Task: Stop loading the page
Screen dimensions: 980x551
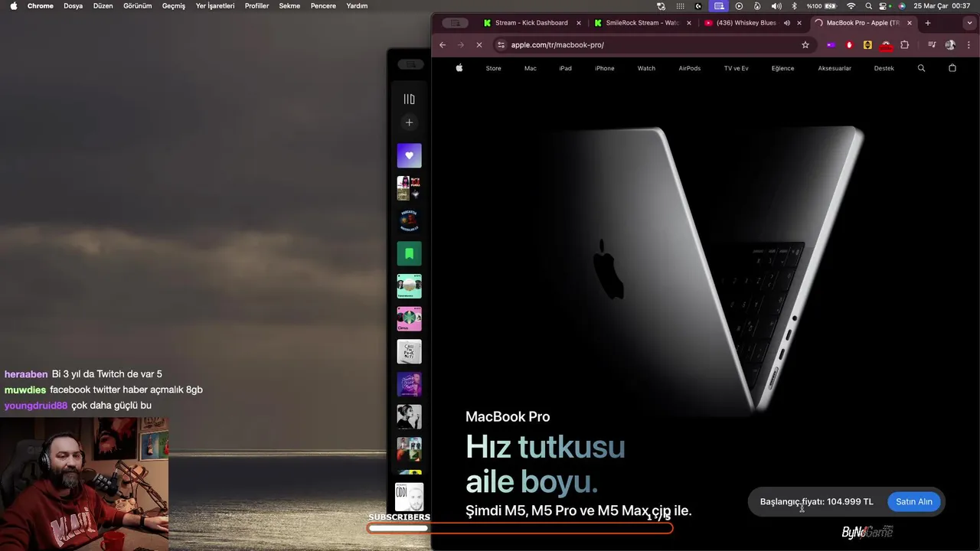Action: click(x=479, y=45)
